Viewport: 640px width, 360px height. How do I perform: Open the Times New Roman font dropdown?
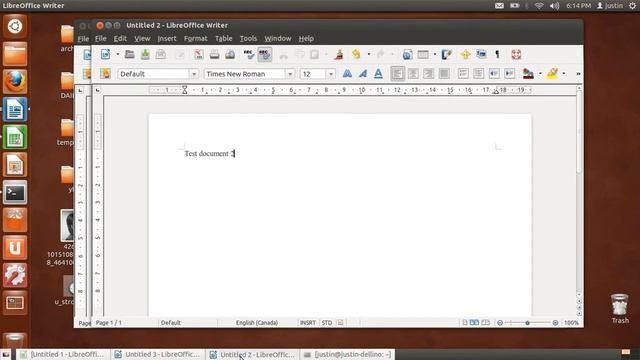coord(290,74)
